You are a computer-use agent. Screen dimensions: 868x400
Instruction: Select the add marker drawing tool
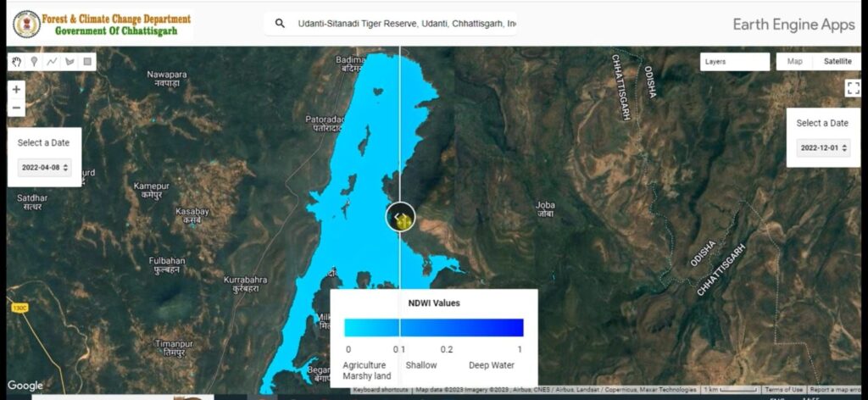tap(34, 62)
